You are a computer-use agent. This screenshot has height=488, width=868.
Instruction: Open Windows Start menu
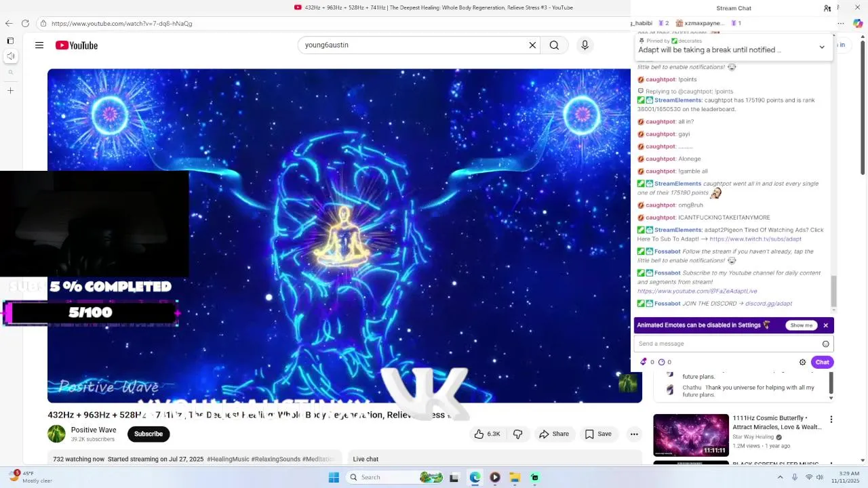coord(334,477)
